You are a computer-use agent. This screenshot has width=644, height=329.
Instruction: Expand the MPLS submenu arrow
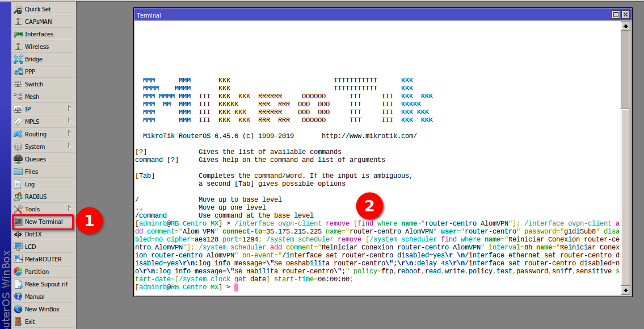[x=69, y=121]
